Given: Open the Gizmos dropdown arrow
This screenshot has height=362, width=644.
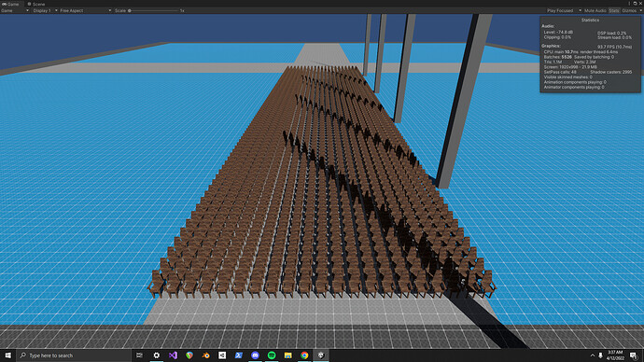Looking at the screenshot, I should tap(640, 10).
